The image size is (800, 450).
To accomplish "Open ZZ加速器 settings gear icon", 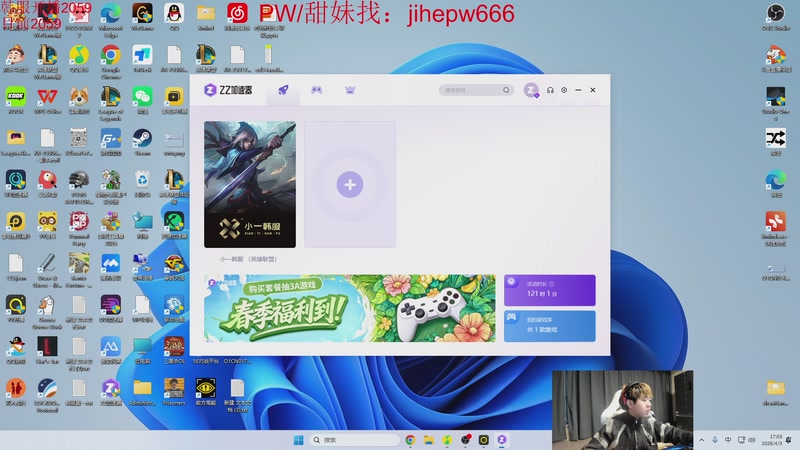I will 564,90.
